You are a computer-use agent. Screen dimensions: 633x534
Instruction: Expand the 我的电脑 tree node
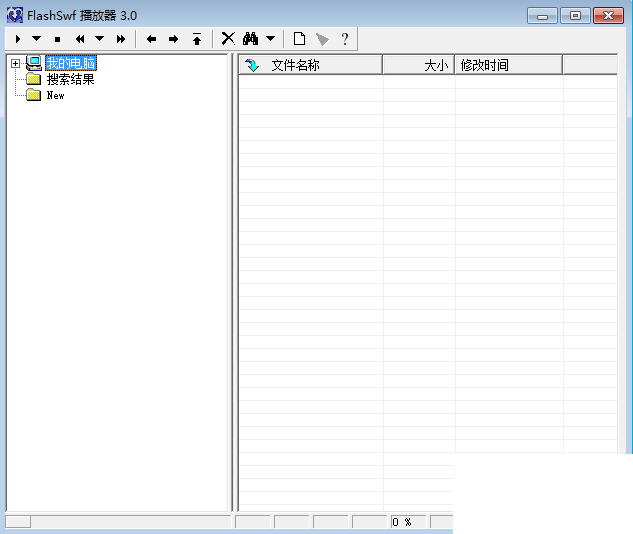(x=15, y=63)
